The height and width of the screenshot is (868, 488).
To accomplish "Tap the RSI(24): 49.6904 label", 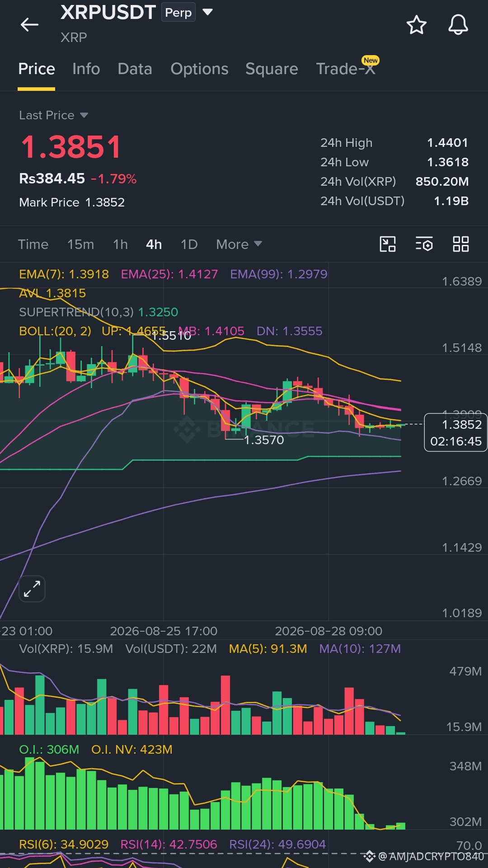I will pyautogui.click(x=277, y=845).
